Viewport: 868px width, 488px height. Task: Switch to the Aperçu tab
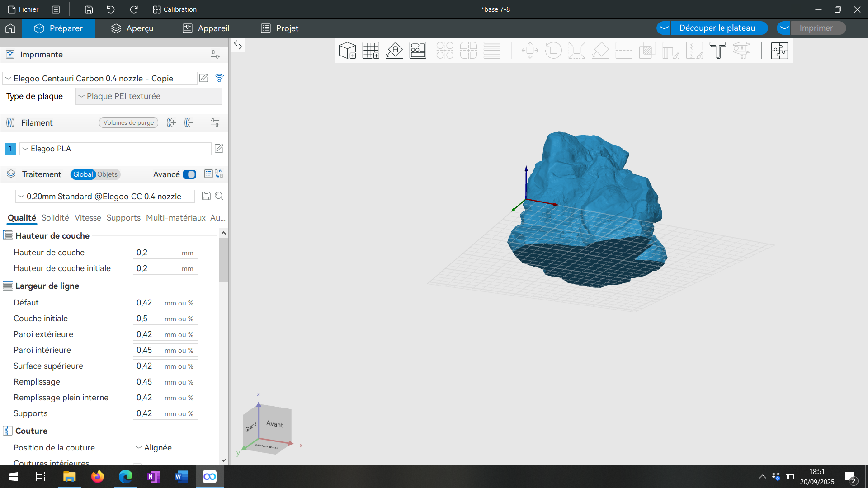(x=132, y=28)
